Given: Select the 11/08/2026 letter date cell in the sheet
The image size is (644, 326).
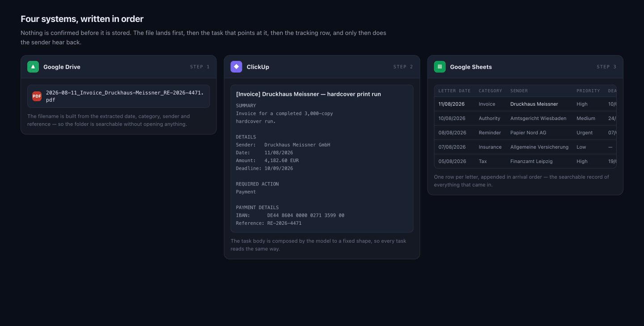Looking at the screenshot, I should pos(452,104).
